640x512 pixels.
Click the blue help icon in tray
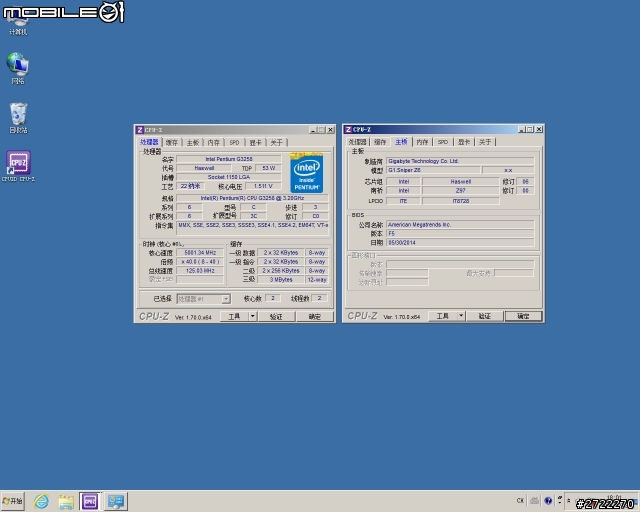(548, 501)
